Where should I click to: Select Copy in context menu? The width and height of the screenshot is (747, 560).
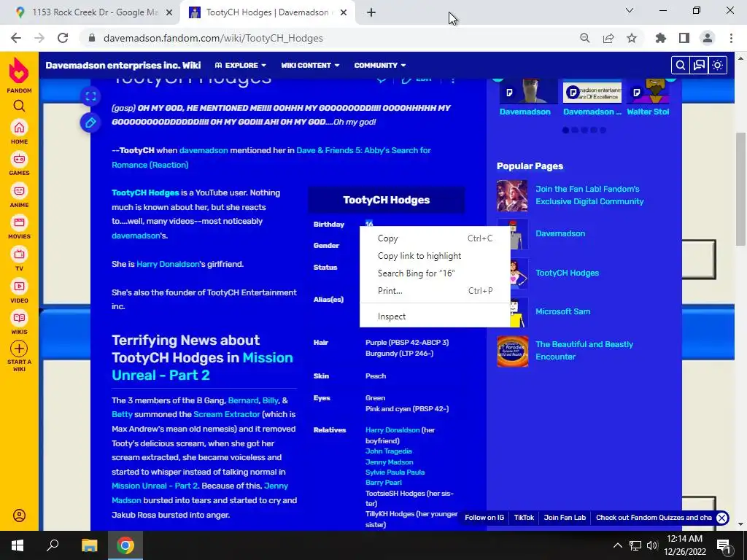click(435, 238)
